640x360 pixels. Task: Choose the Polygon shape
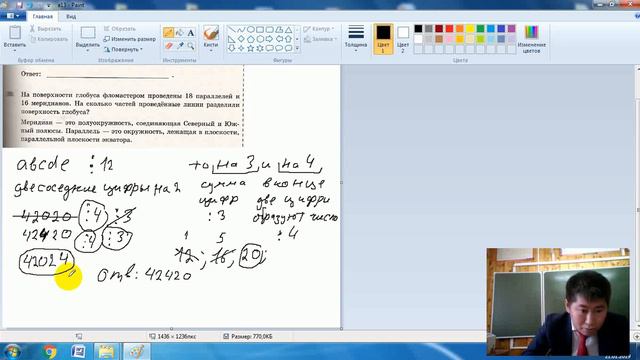point(279,29)
